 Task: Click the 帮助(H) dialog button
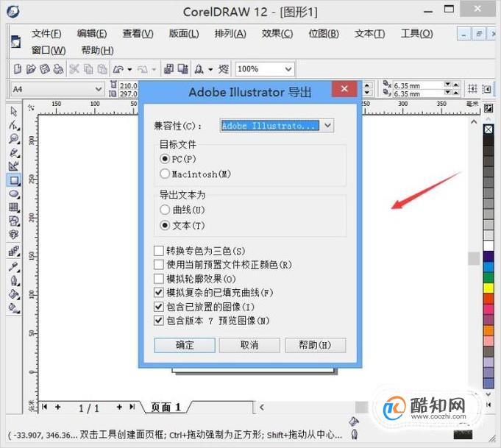coord(315,345)
